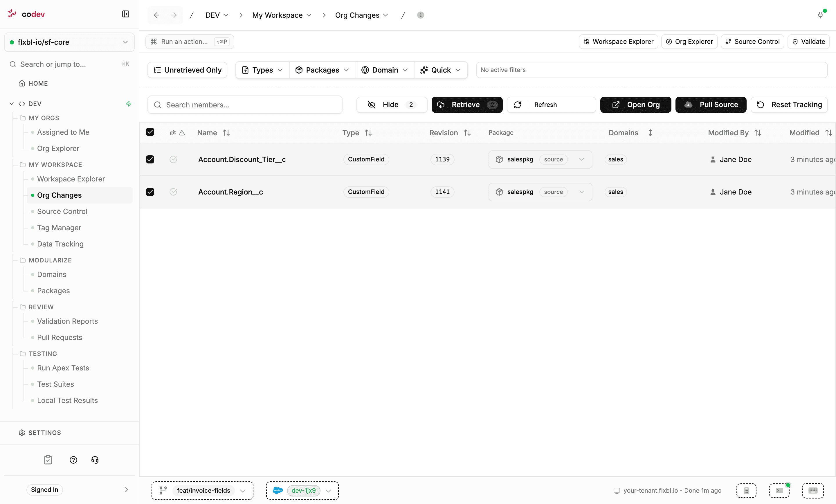Viewport: 836px width, 504px height.
Task: Toggle the Unretrieved Only filter
Action: pyautogui.click(x=187, y=70)
